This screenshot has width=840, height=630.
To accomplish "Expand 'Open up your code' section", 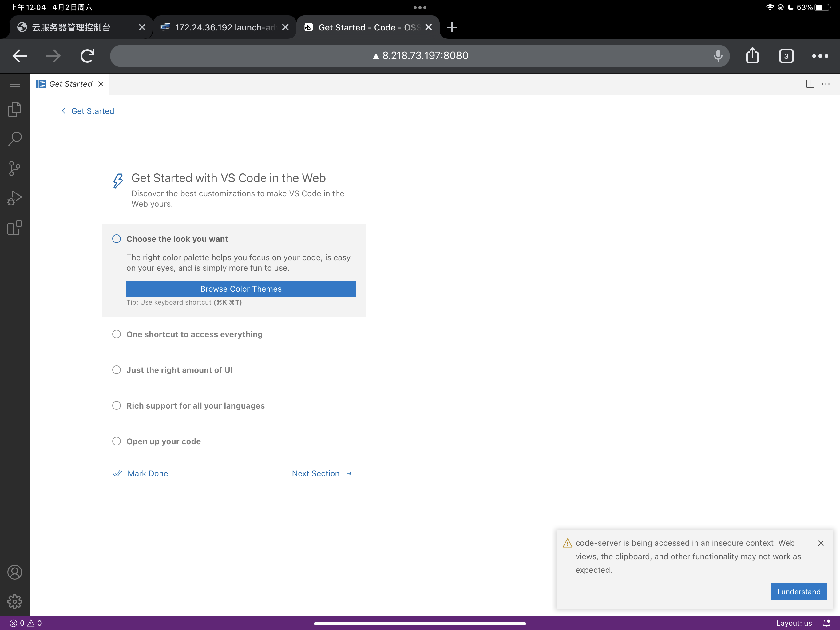I will click(164, 441).
